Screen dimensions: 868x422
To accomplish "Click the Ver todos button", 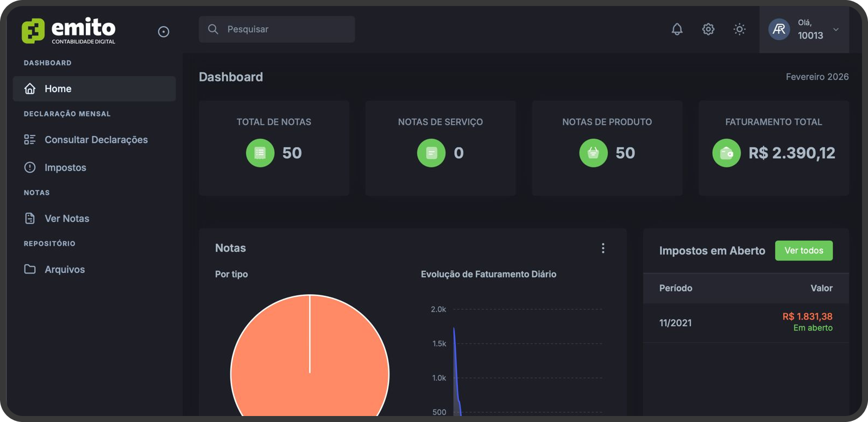I will [x=803, y=251].
